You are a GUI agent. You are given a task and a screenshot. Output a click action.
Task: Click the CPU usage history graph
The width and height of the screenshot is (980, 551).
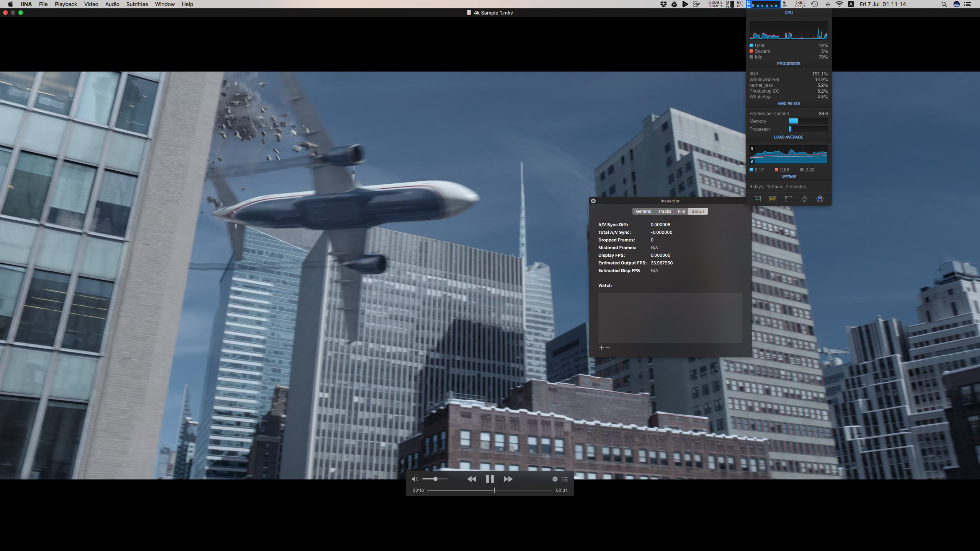(x=789, y=30)
